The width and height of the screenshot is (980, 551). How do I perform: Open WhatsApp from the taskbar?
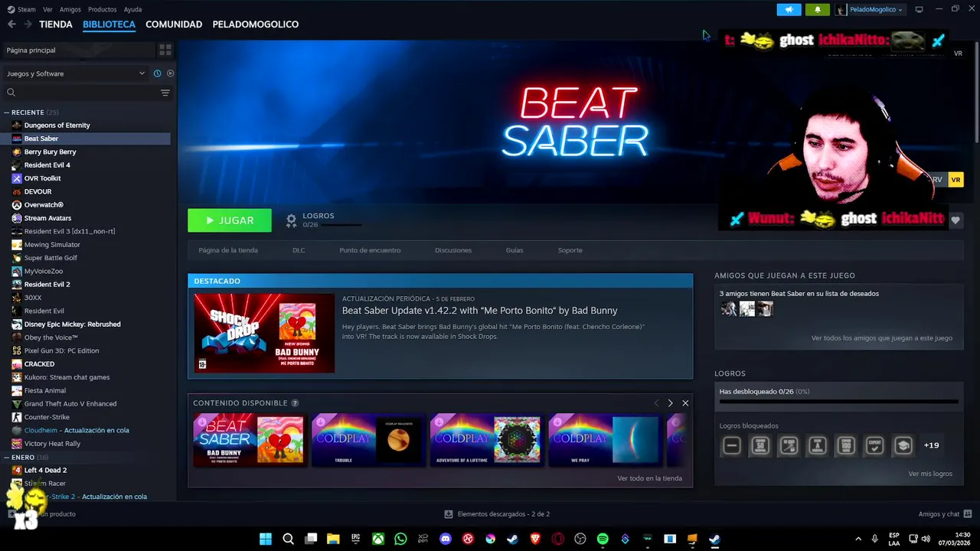tap(400, 539)
